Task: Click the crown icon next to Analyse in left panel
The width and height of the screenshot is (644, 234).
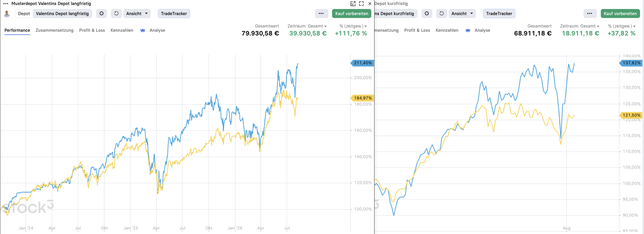Action: (x=143, y=30)
